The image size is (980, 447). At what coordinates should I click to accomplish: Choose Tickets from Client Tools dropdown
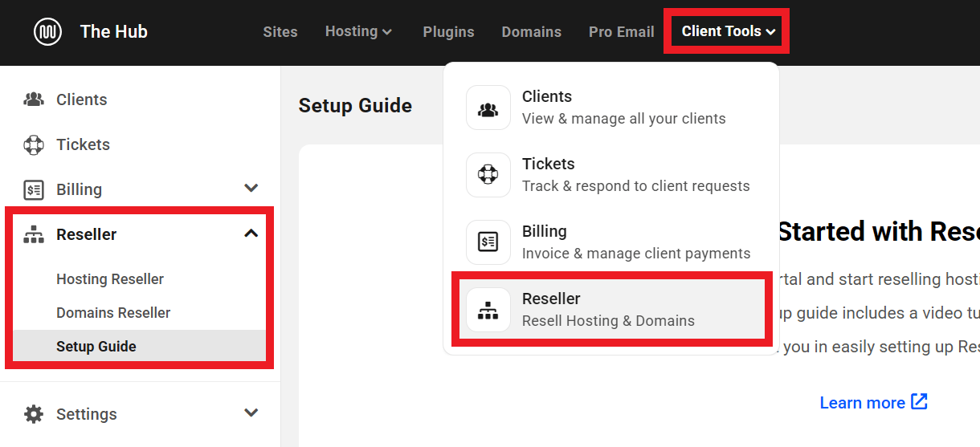pos(611,175)
